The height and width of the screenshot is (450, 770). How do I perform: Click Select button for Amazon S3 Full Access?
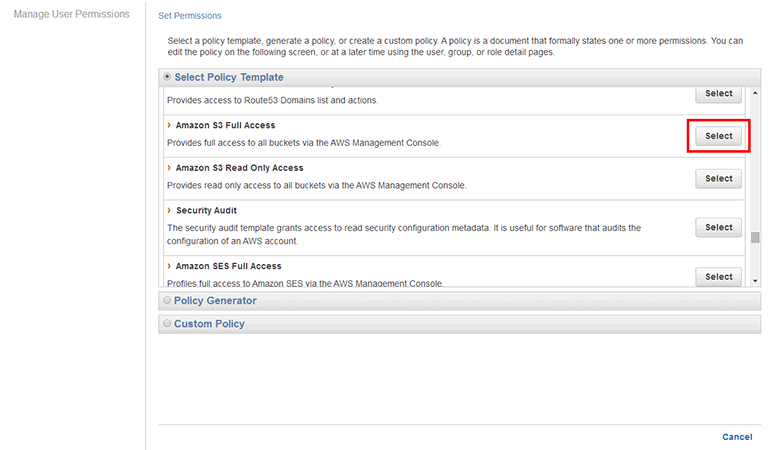pos(719,136)
